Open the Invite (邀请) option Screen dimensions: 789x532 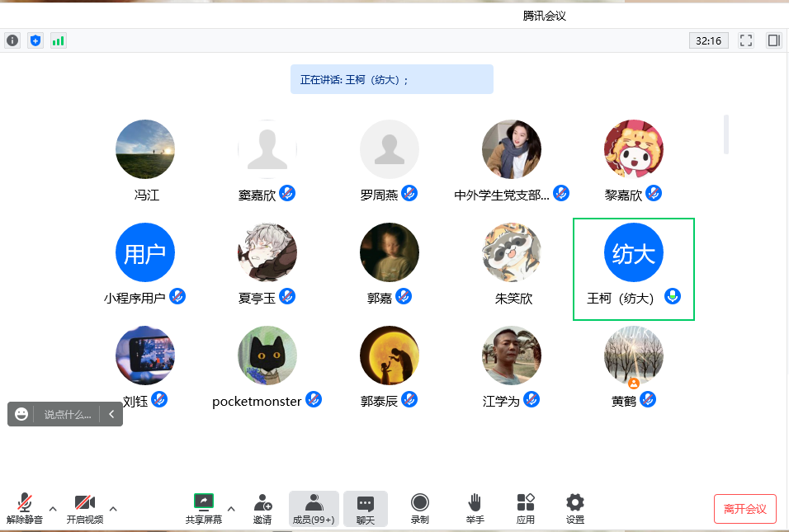point(262,508)
